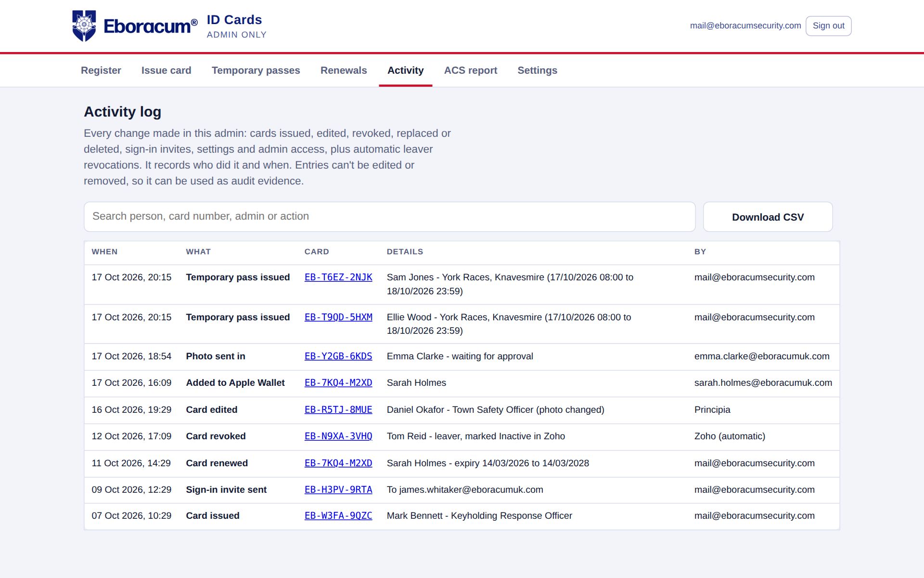
Task: Click the 12 Oct 2026, 17:09 timestamp
Action: click(131, 436)
